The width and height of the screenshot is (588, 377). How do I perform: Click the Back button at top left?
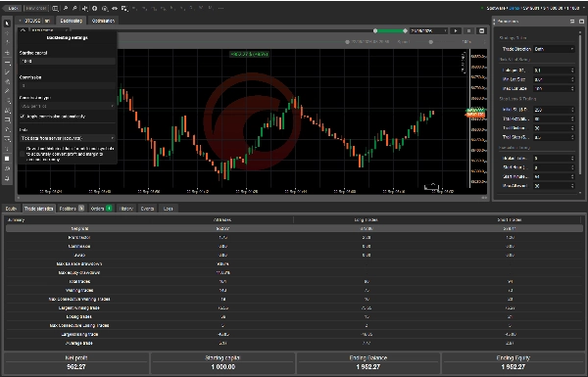pos(13,8)
